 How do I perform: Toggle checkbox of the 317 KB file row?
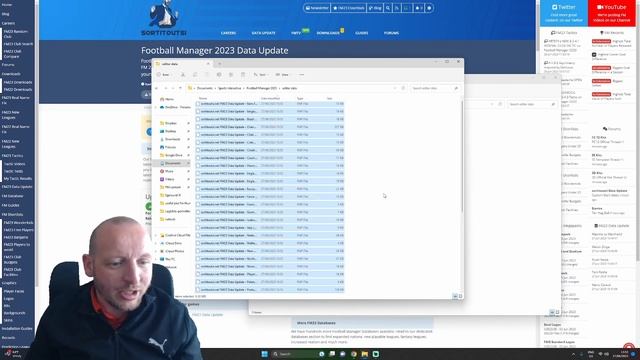[x=198, y=127]
